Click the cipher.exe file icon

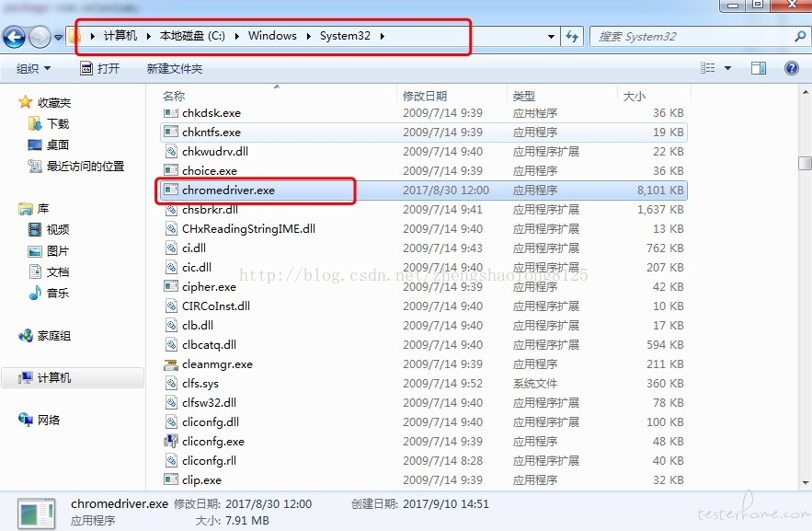171,286
